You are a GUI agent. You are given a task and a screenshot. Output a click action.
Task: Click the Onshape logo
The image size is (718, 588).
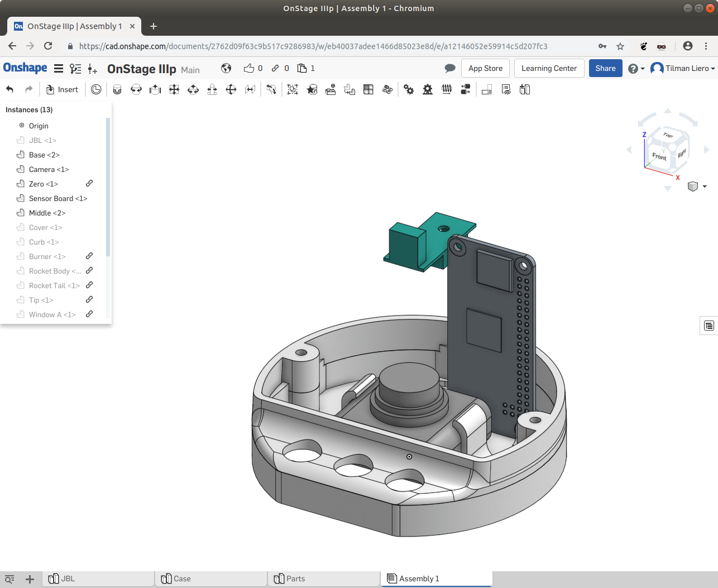(x=25, y=68)
